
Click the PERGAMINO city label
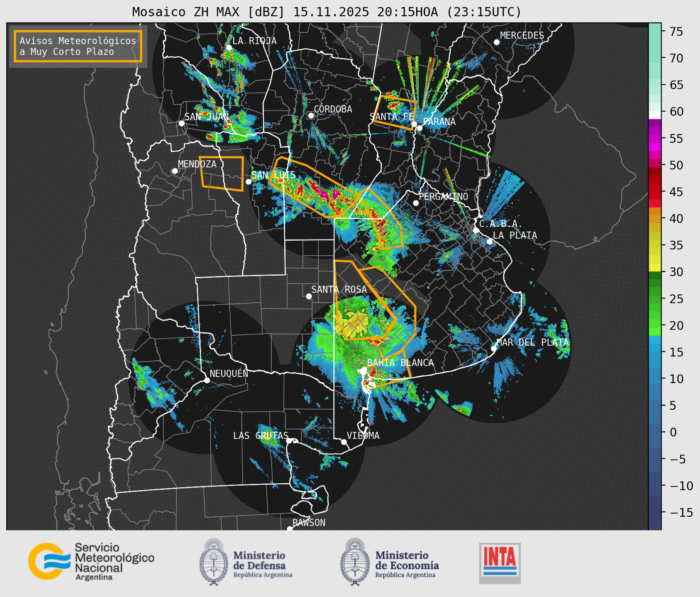[444, 196]
